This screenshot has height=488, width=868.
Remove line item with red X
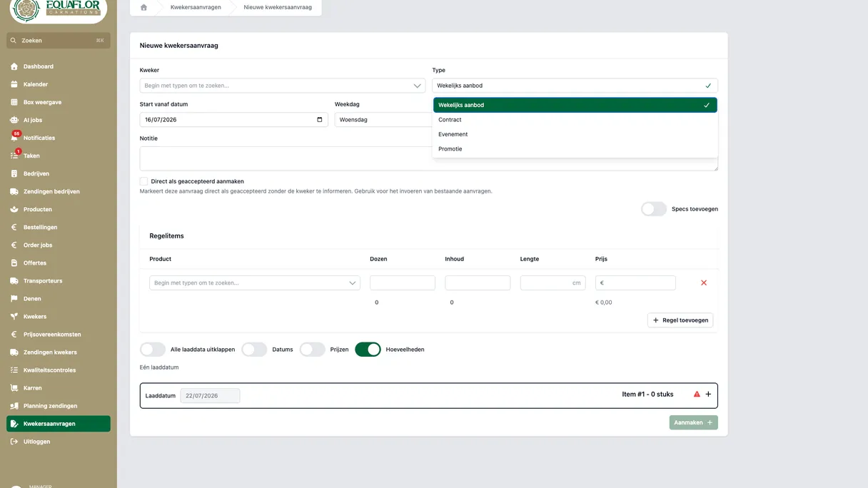[704, 283]
